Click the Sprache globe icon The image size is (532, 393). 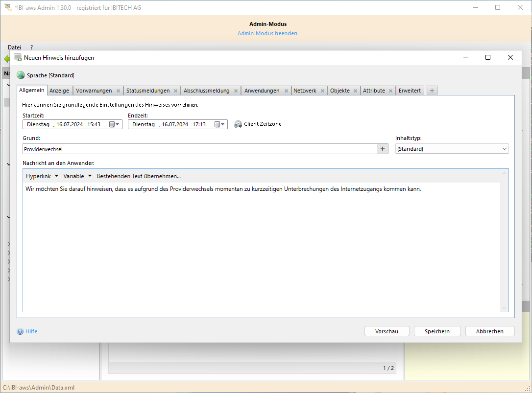(21, 75)
